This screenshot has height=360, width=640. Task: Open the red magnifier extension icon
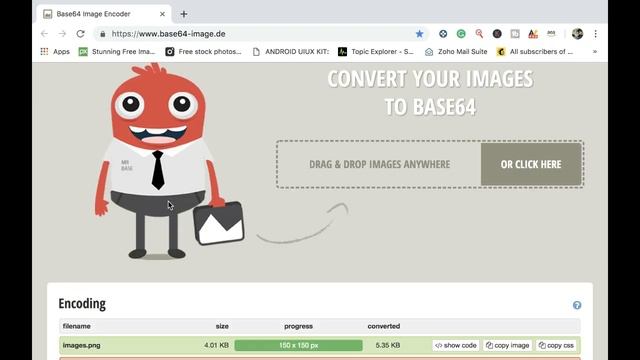(479, 34)
